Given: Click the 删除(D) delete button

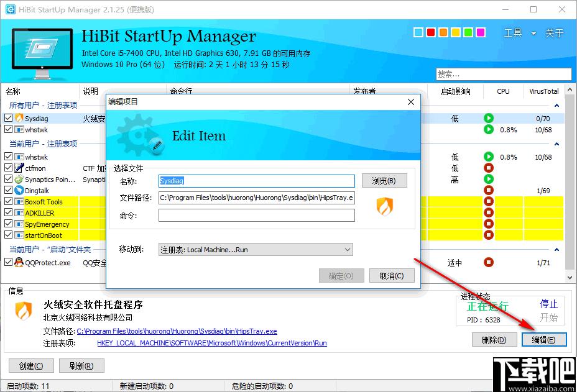Looking at the screenshot, I should point(494,340).
